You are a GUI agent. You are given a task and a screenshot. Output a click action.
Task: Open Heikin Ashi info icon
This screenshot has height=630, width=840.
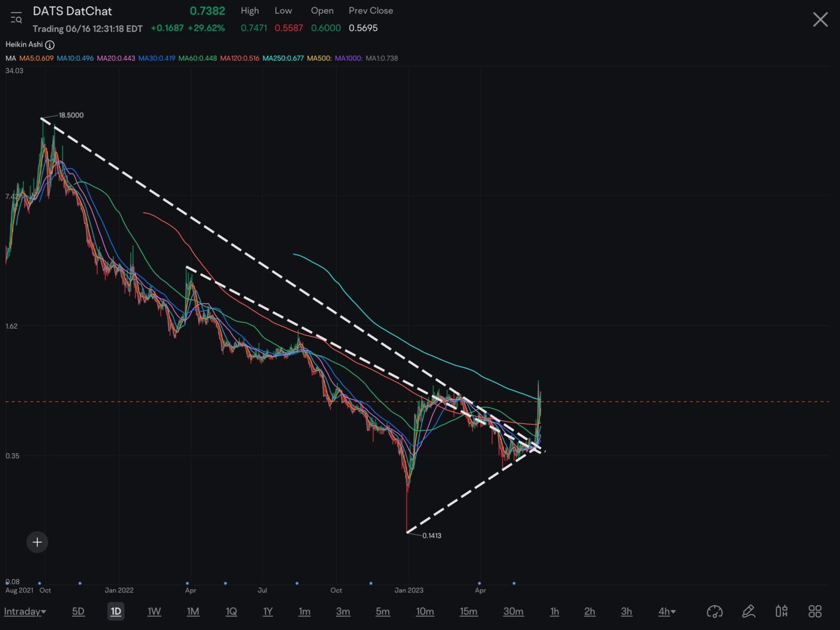(50, 45)
